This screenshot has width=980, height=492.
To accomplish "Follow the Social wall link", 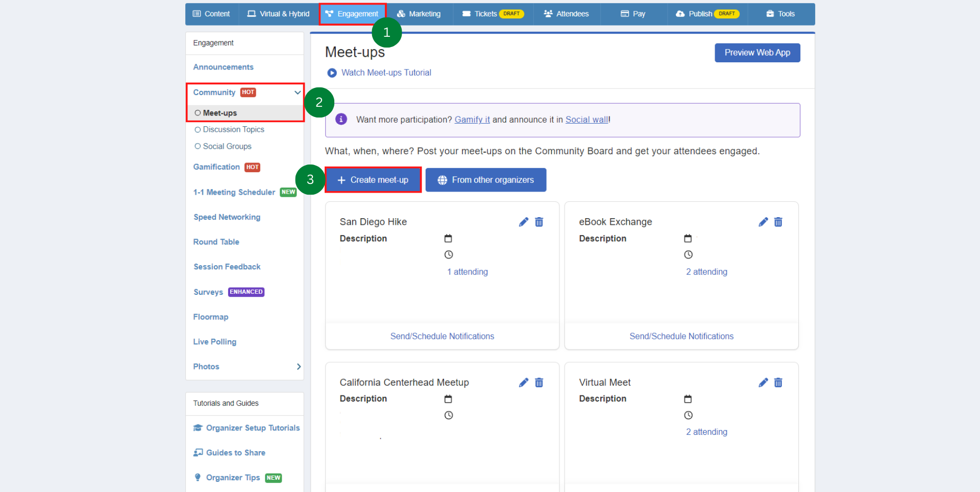I will pos(587,120).
